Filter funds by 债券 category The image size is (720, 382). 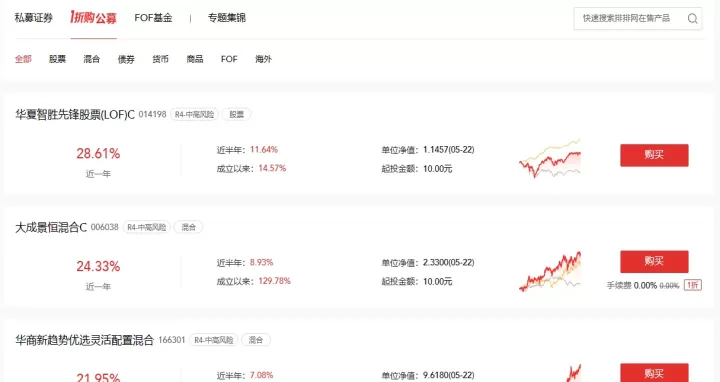pyautogui.click(x=126, y=59)
